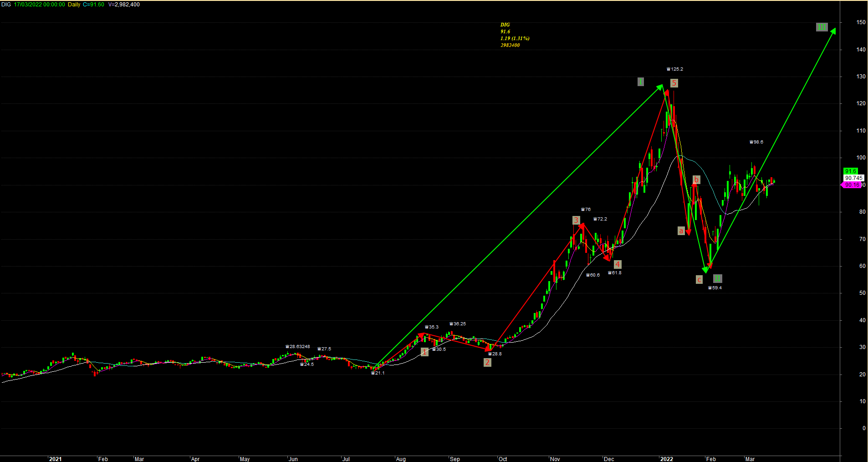
Task: Click the red wave 1 label box
Action: pos(424,352)
